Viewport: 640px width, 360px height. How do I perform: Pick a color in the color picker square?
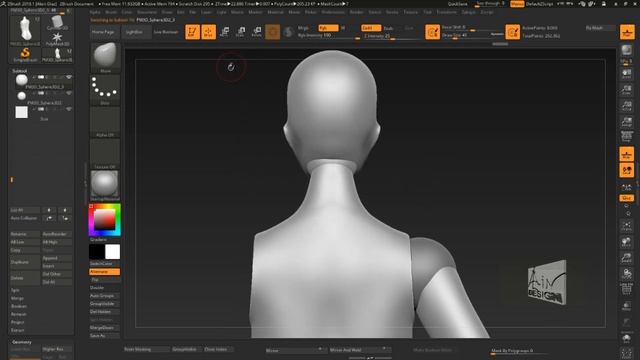point(104,220)
